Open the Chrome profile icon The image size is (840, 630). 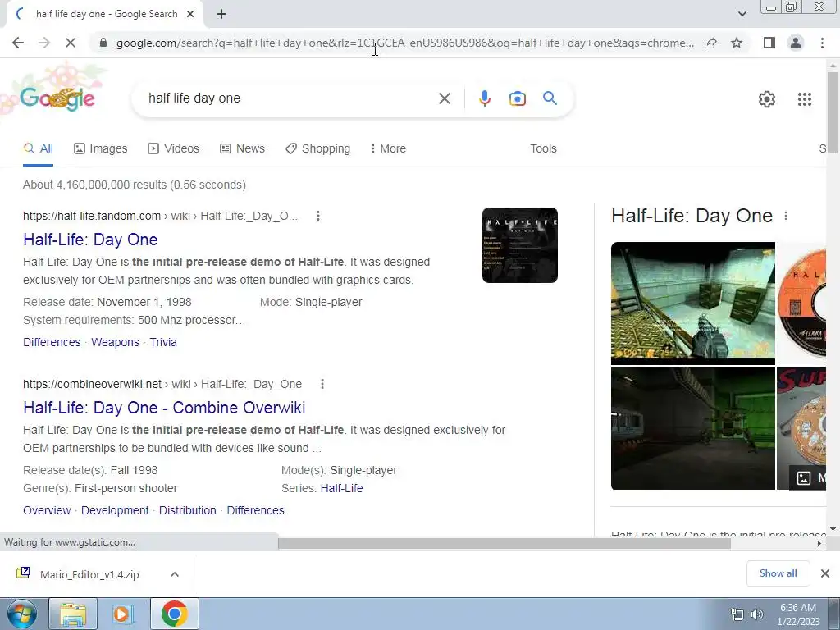coord(796,43)
